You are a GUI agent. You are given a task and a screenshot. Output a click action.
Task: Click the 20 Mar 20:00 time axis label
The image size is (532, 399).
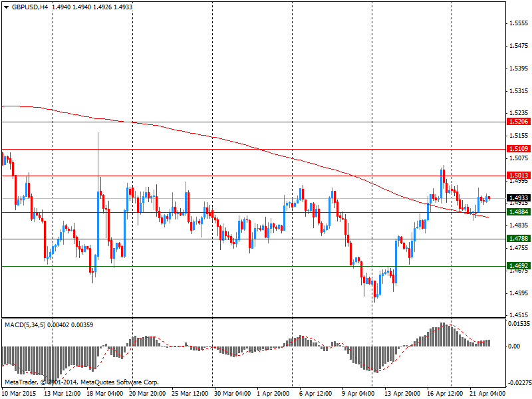(147, 394)
